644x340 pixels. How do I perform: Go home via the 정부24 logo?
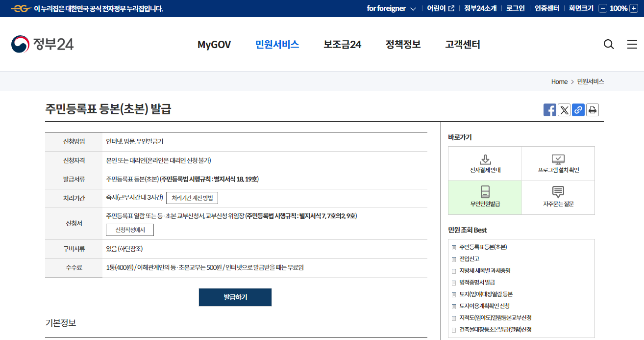(x=43, y=44)
